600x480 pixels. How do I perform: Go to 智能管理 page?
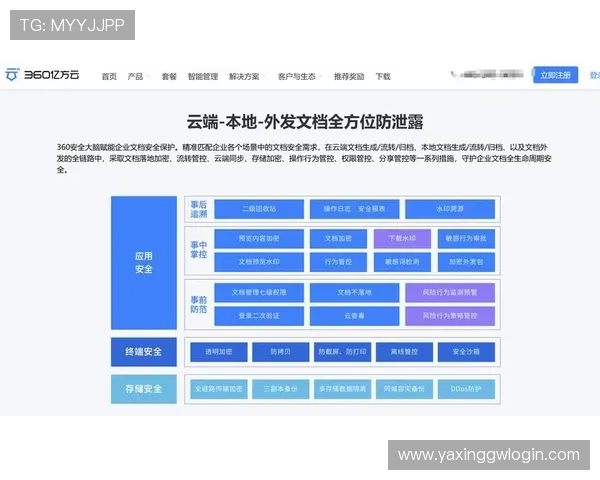point(203,77)
